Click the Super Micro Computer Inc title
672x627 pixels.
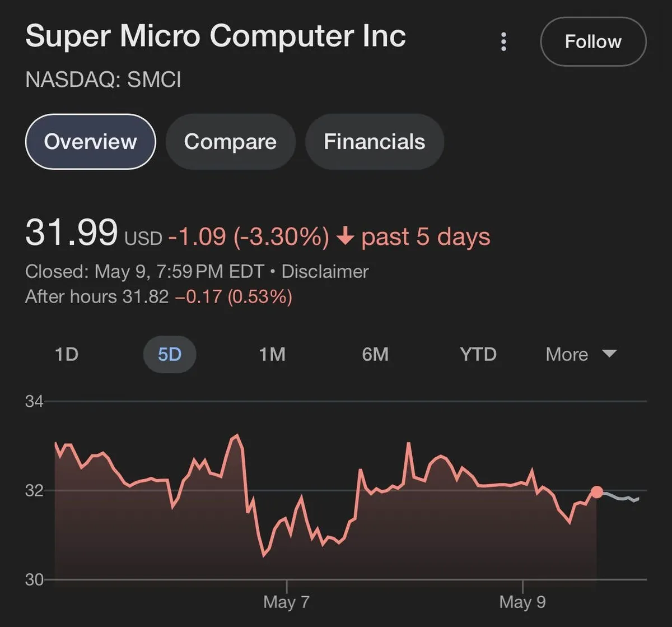[x=216, y=36]
